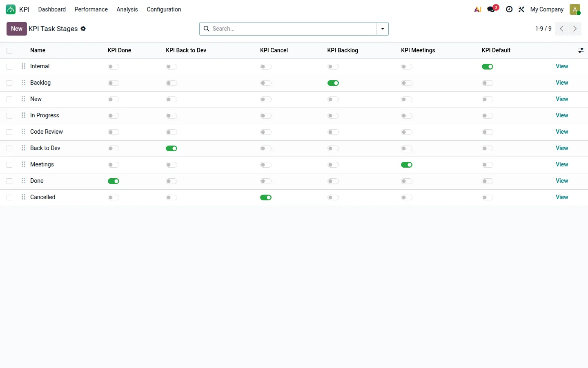
Task: Enable KPI Done for the New stage
Action: click(x=114, y=99)
